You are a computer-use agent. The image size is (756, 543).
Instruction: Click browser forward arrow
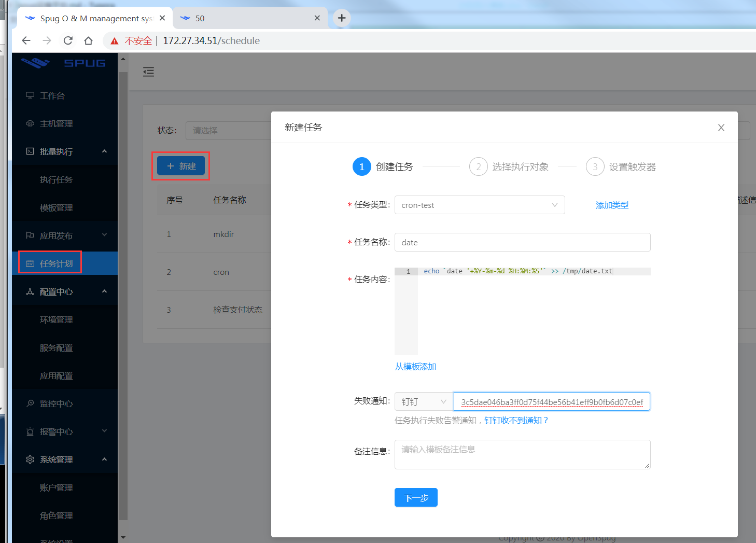point(47,40)
